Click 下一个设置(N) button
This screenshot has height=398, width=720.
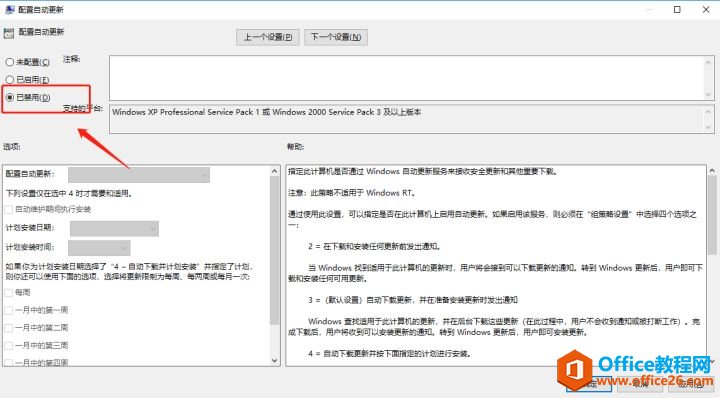tap(336, 37)
